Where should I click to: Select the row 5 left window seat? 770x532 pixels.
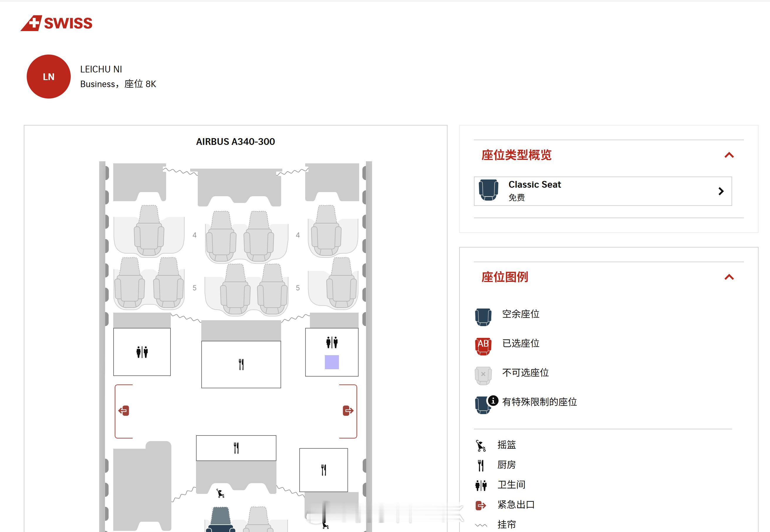click(130, 282)
